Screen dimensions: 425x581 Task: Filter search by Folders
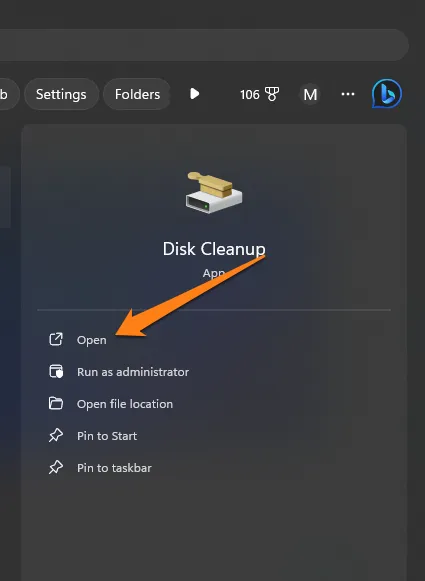pos(137,94)
